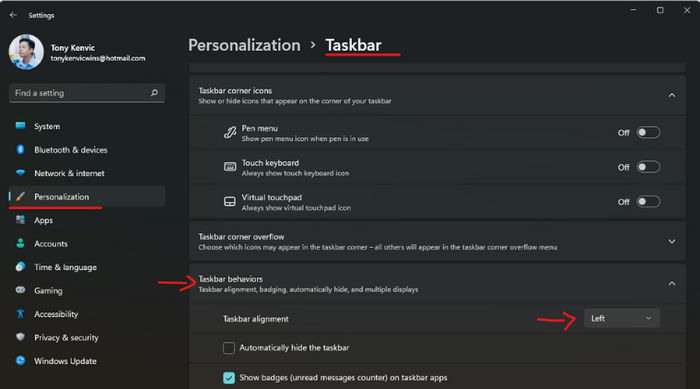Select Personalization in sidebar
The image size is (700, 389).
(x=87, y=197)
